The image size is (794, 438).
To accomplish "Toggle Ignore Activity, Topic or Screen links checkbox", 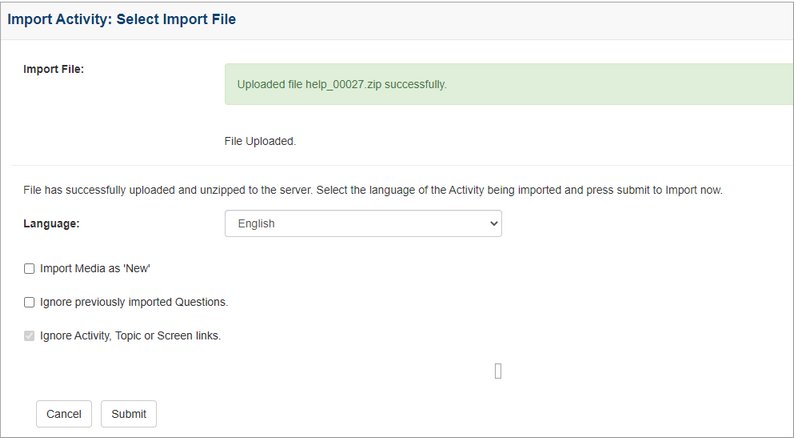I will pos(29,336).
